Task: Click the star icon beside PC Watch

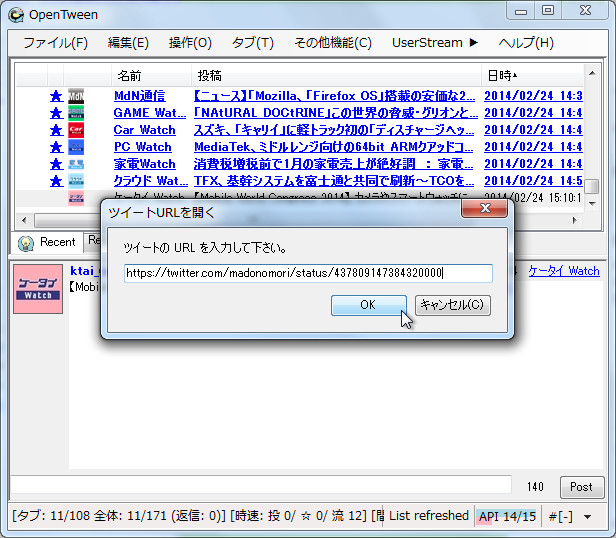Action: pos(56,147)
